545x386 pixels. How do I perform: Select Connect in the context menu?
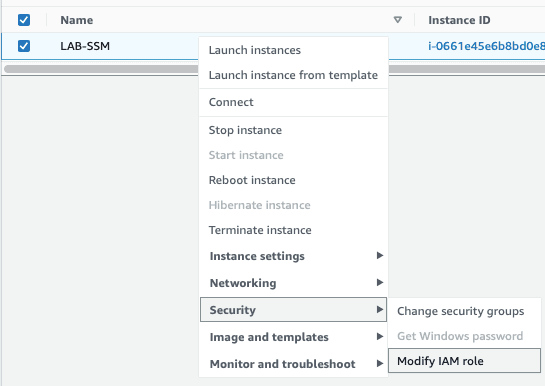(x=293, y=102)
